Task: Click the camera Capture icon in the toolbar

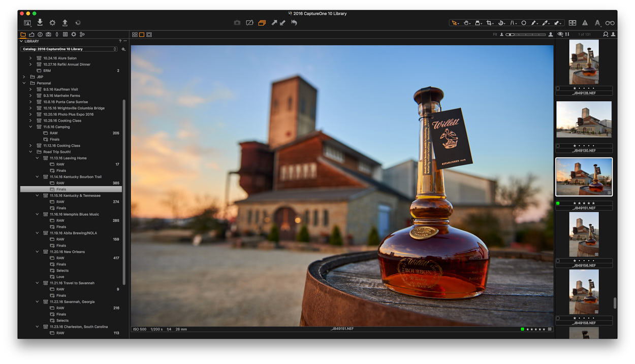Action: pos(237,23)
